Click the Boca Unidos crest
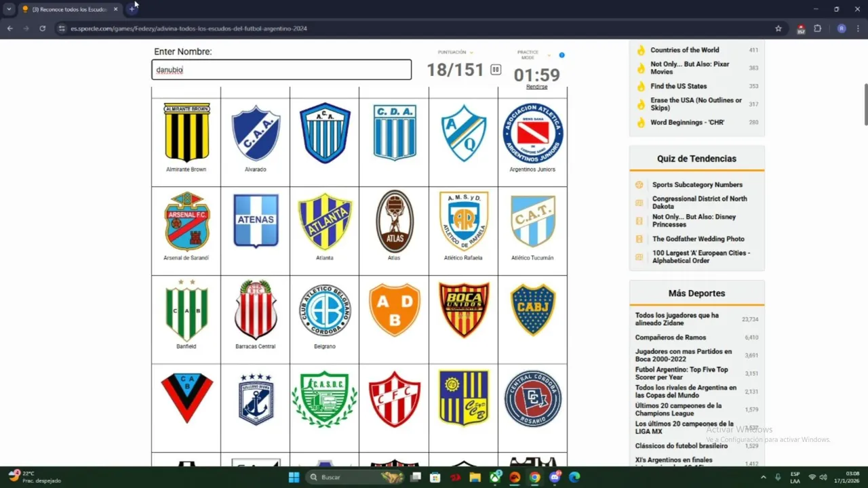Viewport: 868px width, 488px height. point(463,310)
